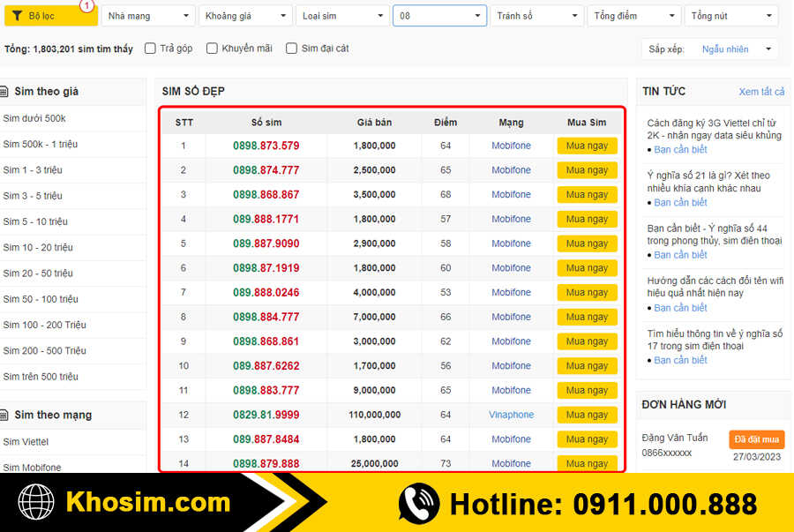Select the Sim dưới 500k category
The width and height of the screenshot is (794, 532).
[36, 117]
